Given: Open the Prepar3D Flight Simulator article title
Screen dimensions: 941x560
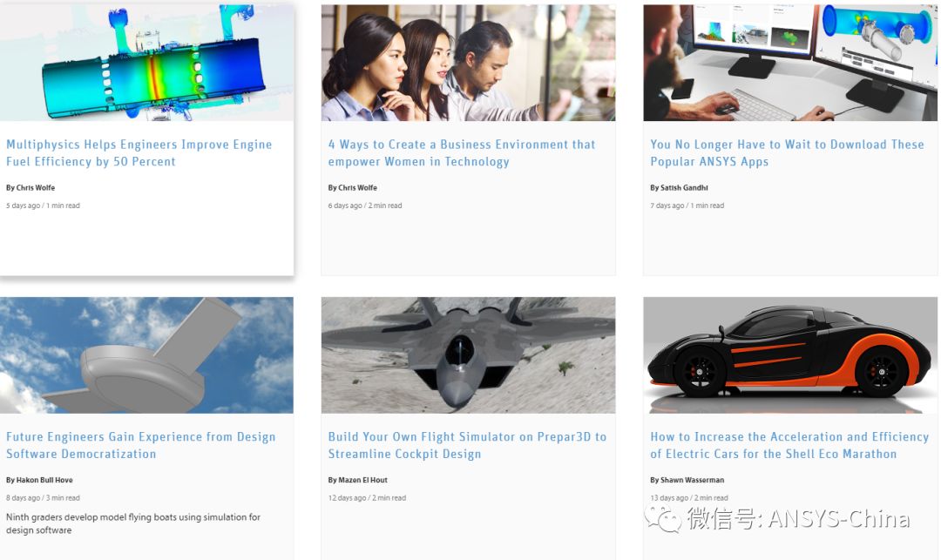Looking at the screenshot, I should pyautogui.click(x=467, y=446).
